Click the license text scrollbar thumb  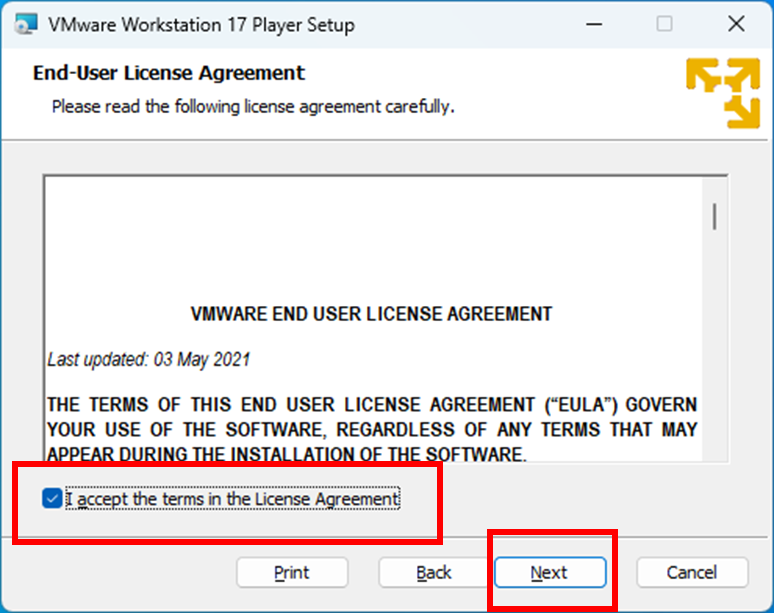714,217
